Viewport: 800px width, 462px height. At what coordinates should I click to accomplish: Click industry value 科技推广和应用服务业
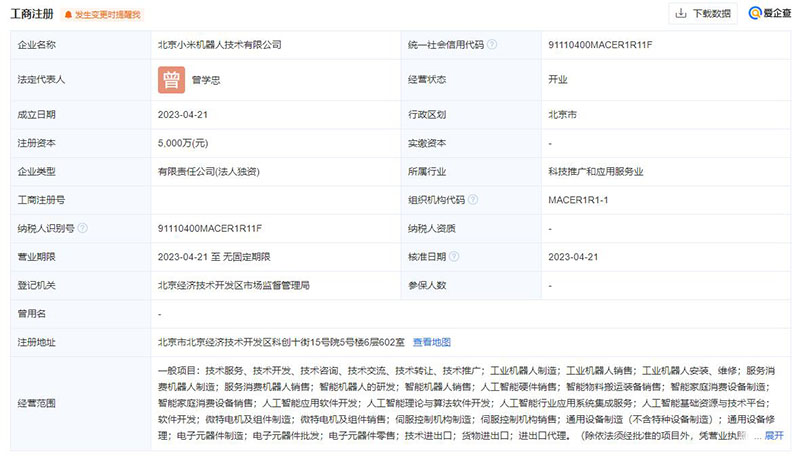point(595,172)
